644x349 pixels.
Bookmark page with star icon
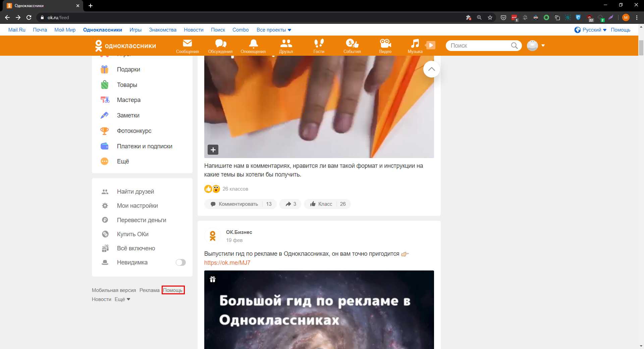490,17
